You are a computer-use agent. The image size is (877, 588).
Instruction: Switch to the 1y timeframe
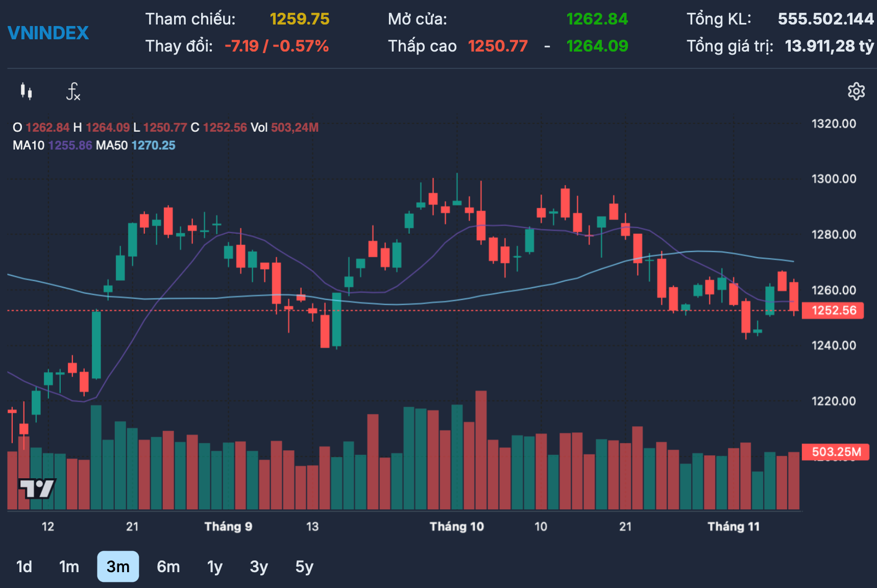coord(215,567)
